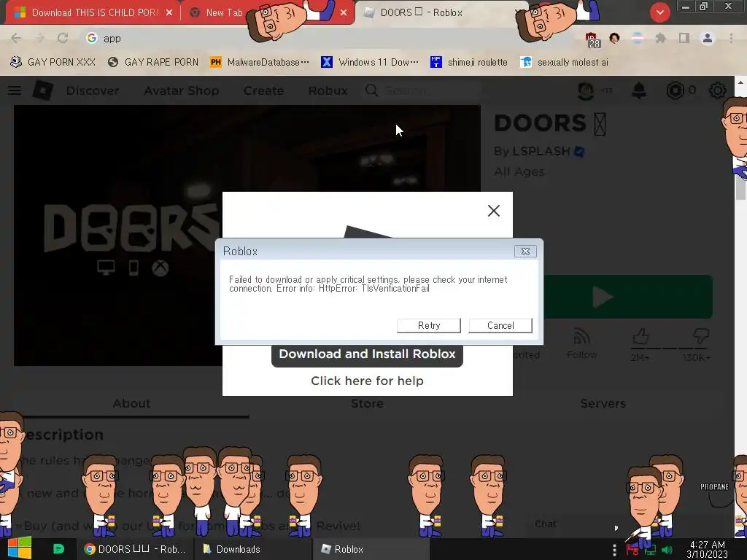
Task: Open Create in Roblox navigation
Action: 263,90
